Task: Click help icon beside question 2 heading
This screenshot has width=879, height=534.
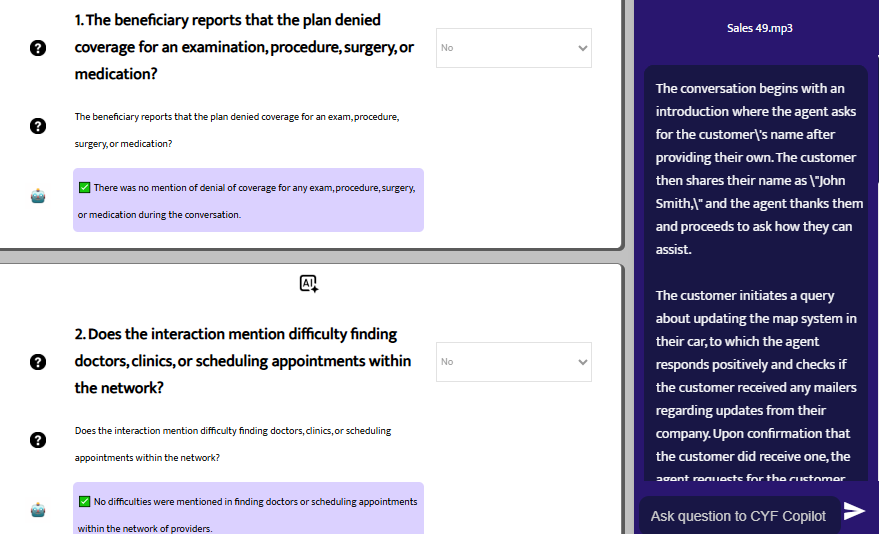Action: 38,361
